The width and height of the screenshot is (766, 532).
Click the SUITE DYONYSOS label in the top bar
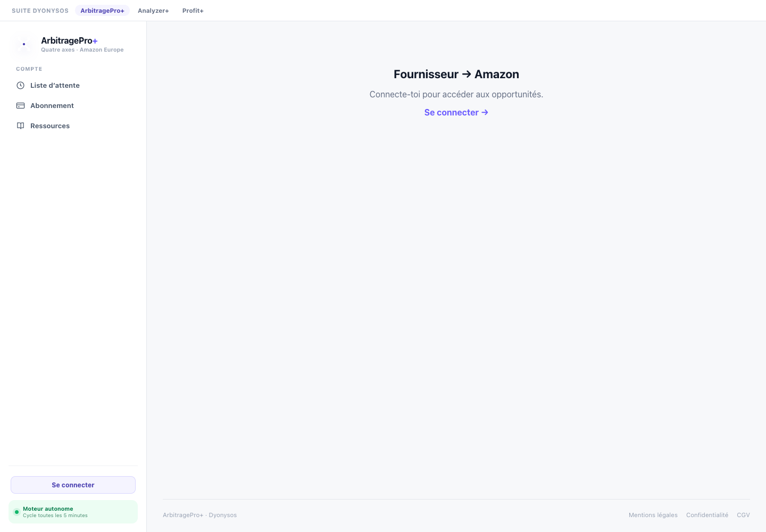point(40,11)
